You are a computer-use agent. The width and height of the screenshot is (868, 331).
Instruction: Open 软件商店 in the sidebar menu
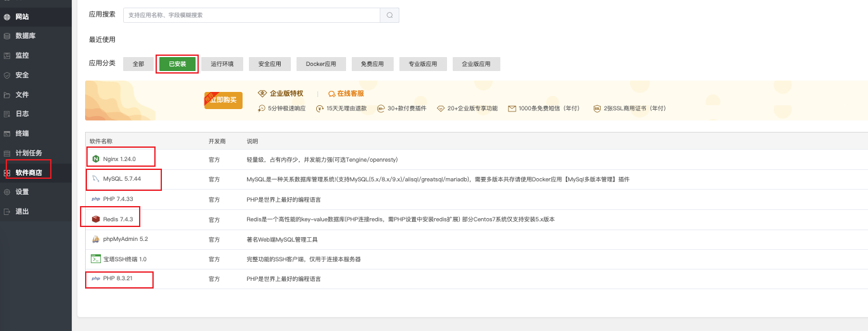click(36, 172)
